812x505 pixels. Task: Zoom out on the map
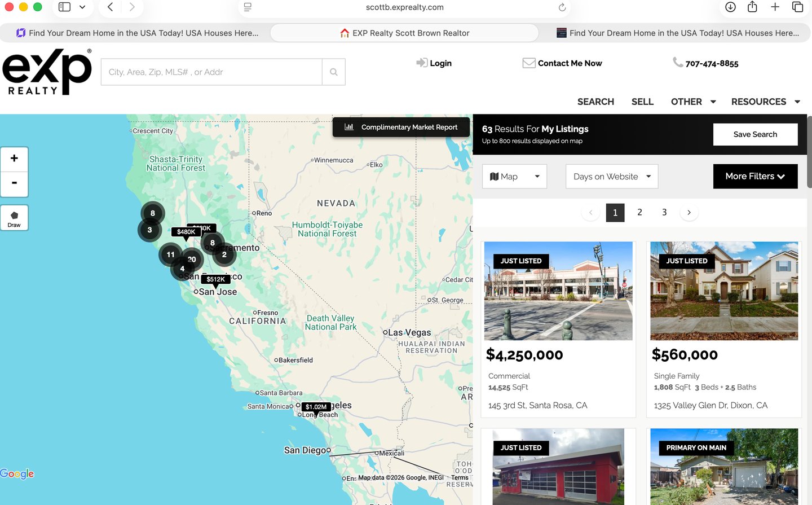point(14,183)
